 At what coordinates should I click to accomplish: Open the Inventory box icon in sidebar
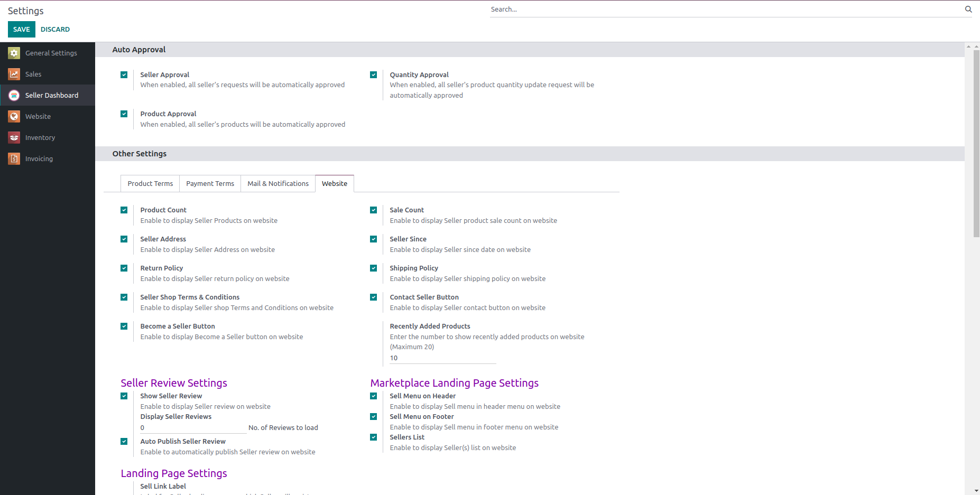pyautogui.click(x=14, y=137)
